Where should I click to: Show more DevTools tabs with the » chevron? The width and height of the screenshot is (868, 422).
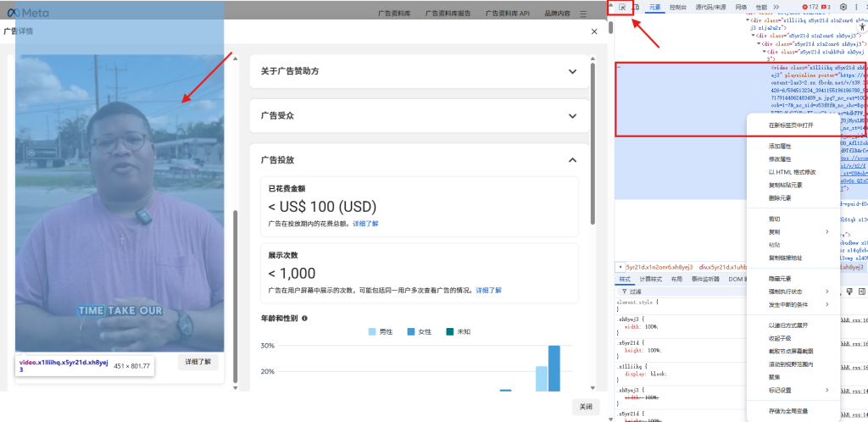pos(776,7)
